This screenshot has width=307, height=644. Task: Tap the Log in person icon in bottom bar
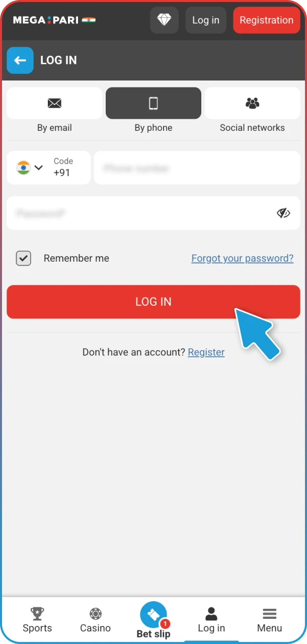click(211, 613)
